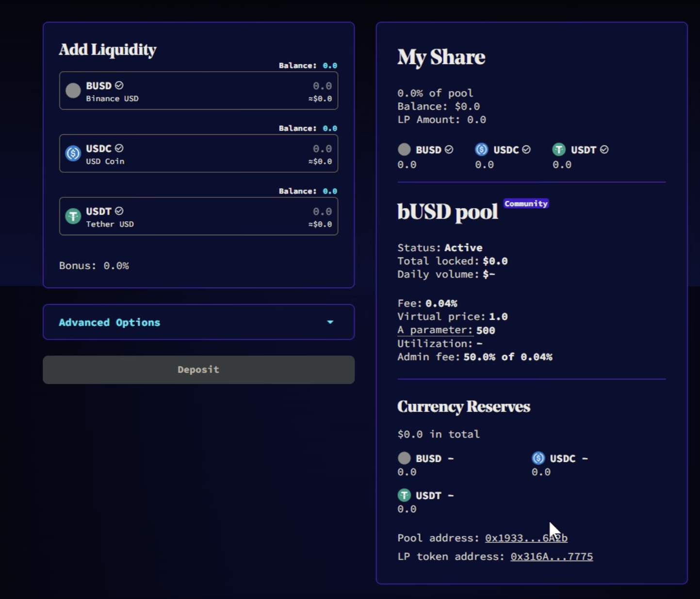Click the underlined A parameter label
The height and width of the screenshot is (599, 700).
tap(435, 330)
